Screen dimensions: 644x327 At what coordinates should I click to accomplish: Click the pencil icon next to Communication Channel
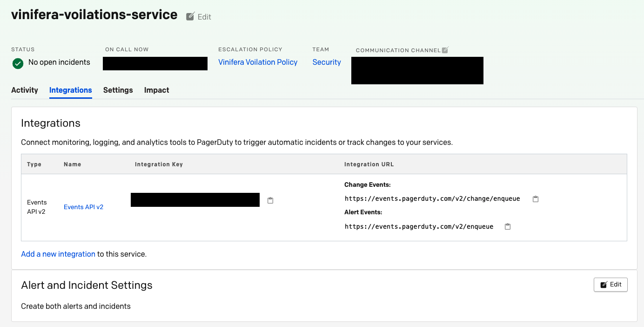(x=445, y=50)
